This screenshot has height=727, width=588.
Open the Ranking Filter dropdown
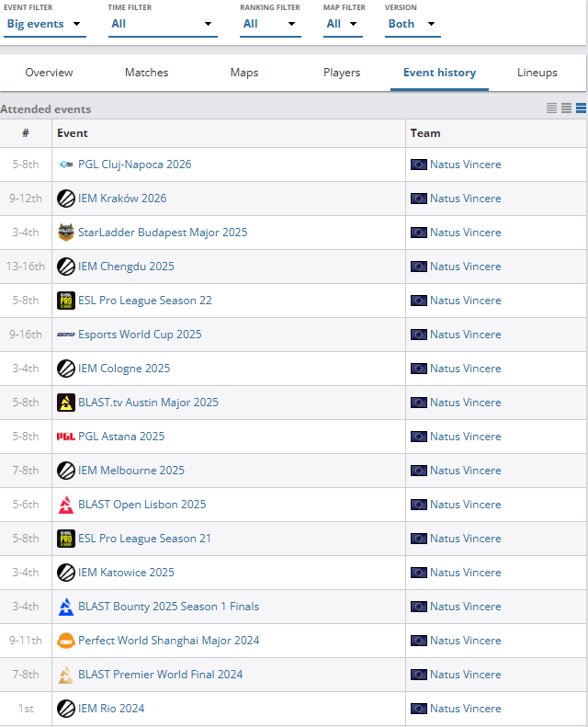270,24
